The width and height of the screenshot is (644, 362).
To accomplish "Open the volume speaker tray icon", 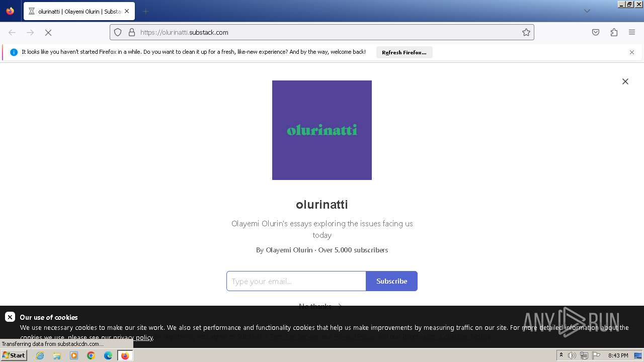I will pos(572,355).
